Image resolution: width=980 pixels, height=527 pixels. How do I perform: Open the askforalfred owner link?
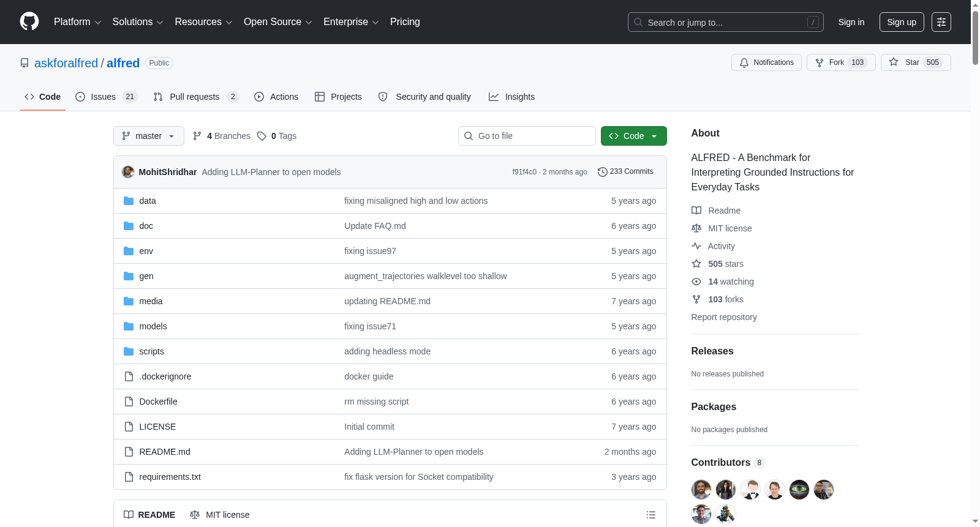tap(66, 63)
